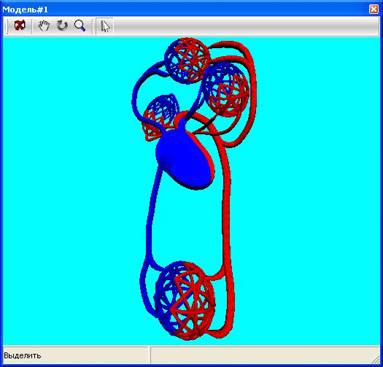
Task: Select the topmost wireframe sphere
Action: point(187,60)
